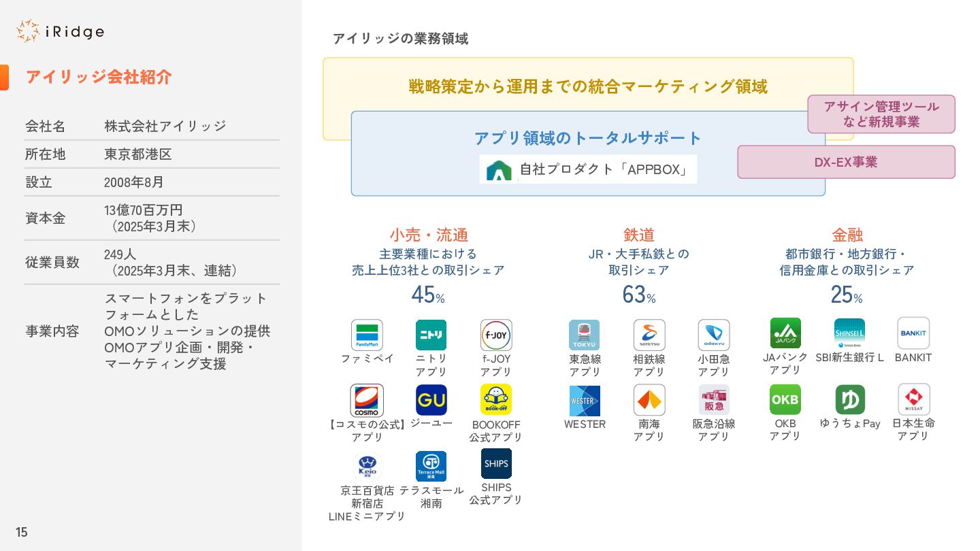Click the 従業員数 row label

pyautogui.click(x=52, y=263)
